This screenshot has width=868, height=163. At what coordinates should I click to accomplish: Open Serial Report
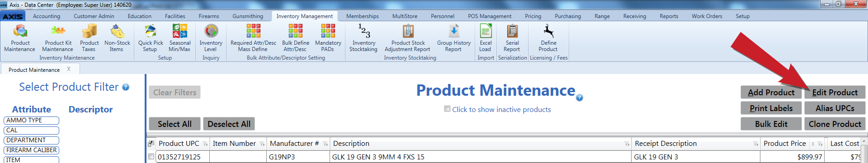click(x=512, y=38)
